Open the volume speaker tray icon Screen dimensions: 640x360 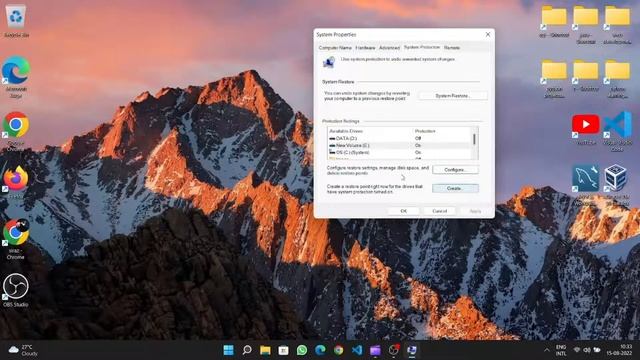pyautogui.click(x=587, y=350)
